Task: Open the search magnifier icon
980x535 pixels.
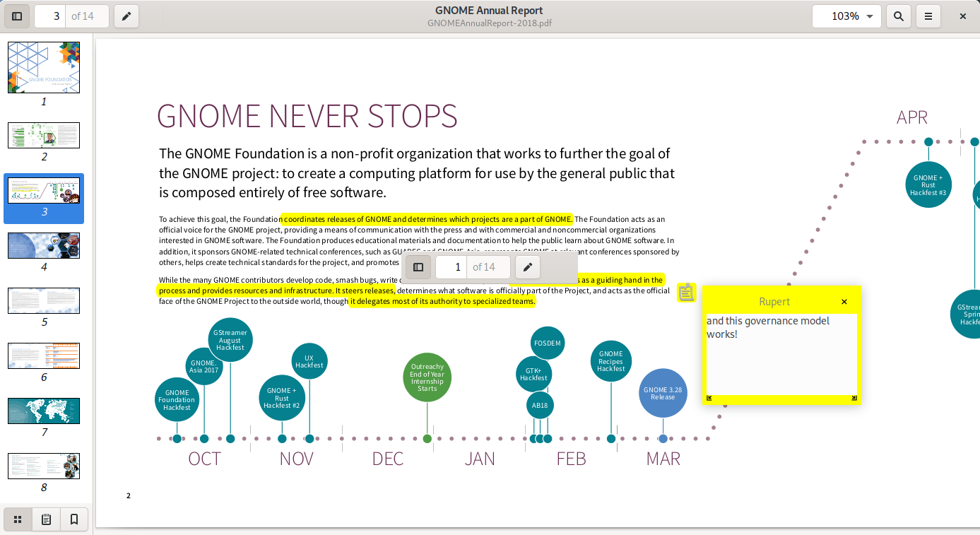Action: click(899, 16)
